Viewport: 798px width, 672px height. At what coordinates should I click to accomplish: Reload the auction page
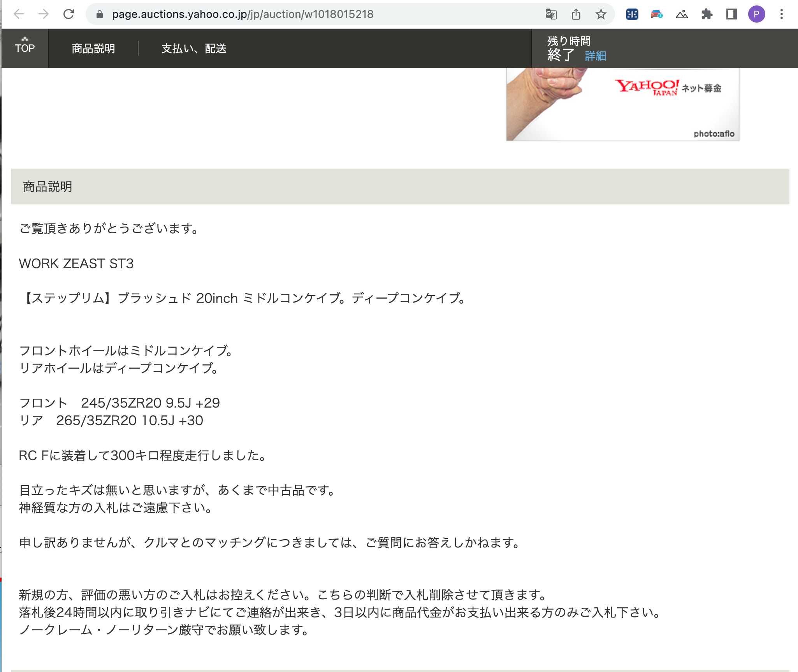pos(69,14)
